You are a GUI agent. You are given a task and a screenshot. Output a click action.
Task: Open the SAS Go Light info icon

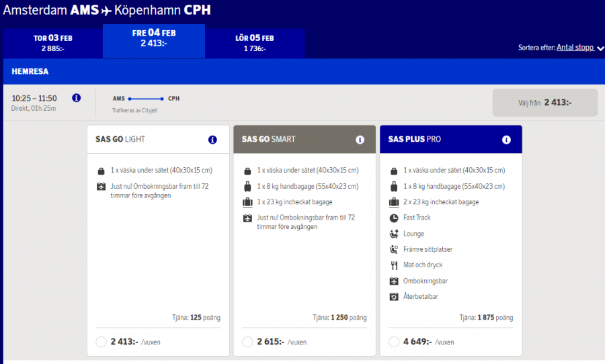(x=212, y=140)
